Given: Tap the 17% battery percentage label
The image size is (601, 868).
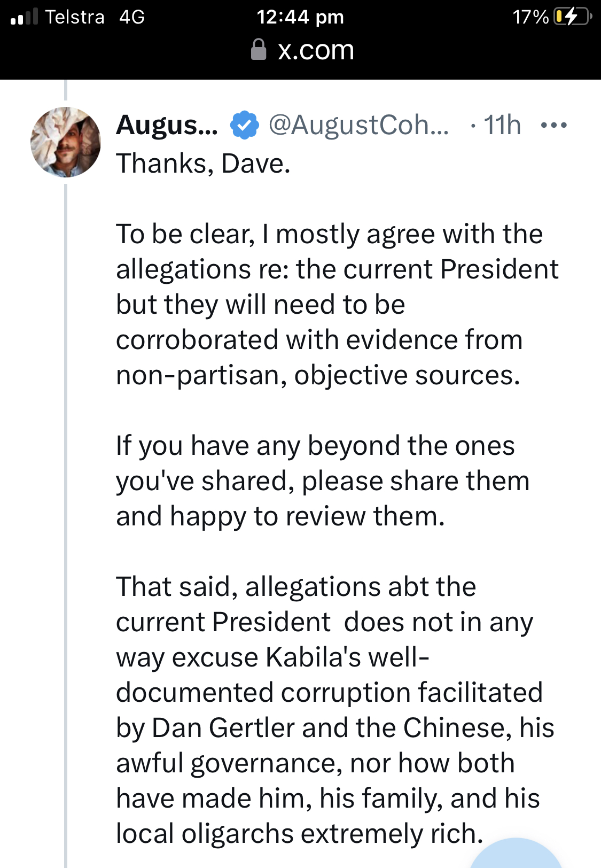Looking at the screenshot, I should 530,17.
